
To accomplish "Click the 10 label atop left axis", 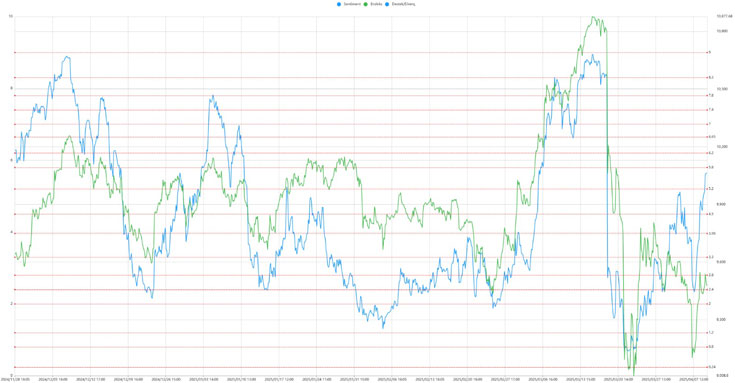I will [x=10, y=16].
